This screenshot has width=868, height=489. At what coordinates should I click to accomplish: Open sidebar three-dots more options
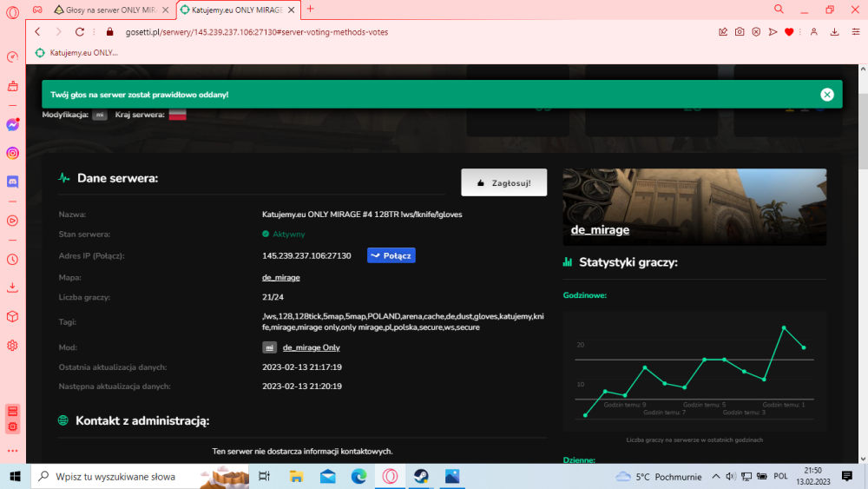click(x=12, y=450)
